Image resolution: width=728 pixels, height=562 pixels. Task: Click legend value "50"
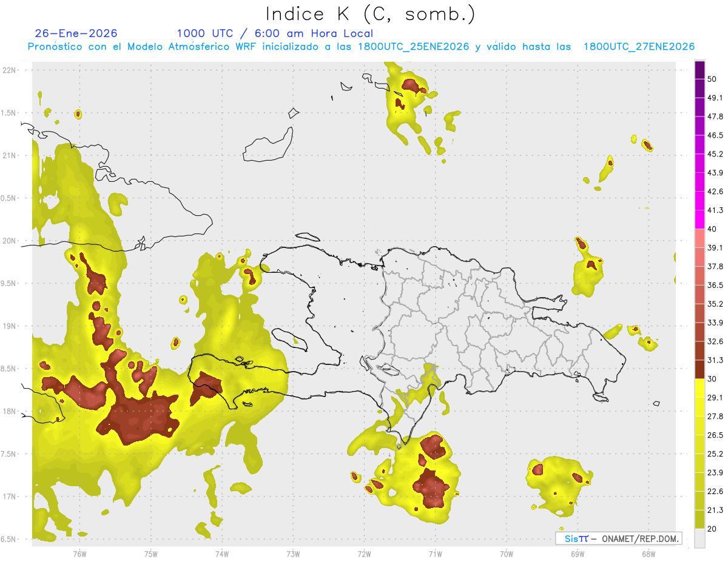click(x=713, y=79)
